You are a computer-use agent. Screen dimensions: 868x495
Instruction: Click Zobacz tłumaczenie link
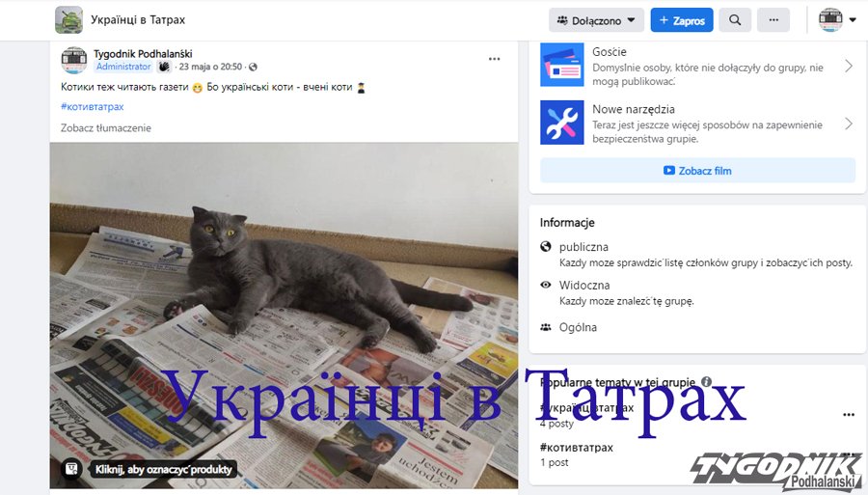[106, 128]
